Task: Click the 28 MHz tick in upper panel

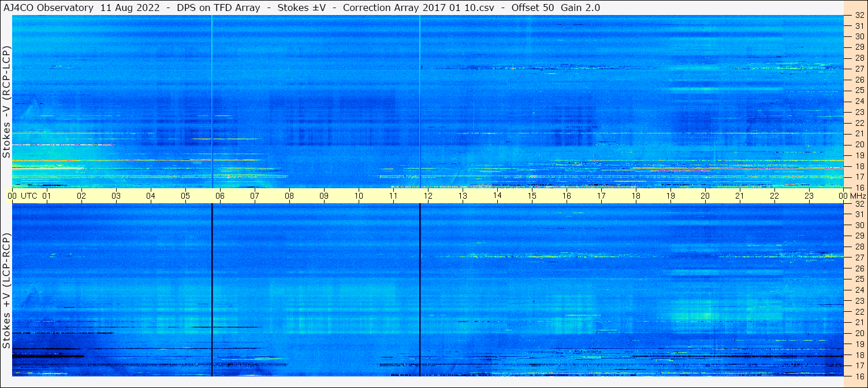Action: coord(859,58)
